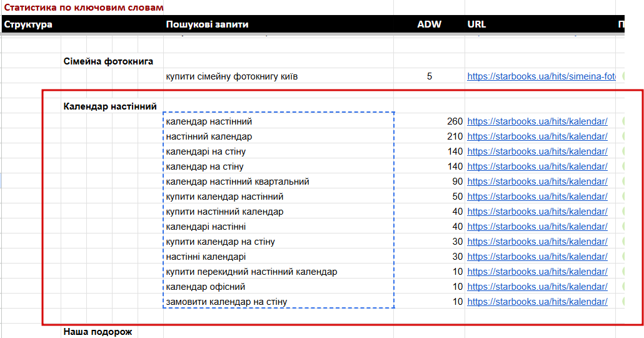Viewport: 644px width, 338px height.
Task: Select cell 'купити настінний календар'
Action: coord(224,212)
